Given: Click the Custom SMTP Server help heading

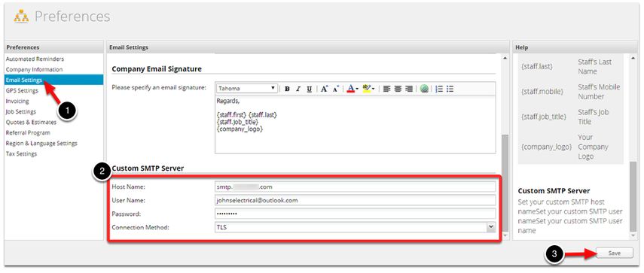Looking at the screenshot, I should click(x=554, y=190).
